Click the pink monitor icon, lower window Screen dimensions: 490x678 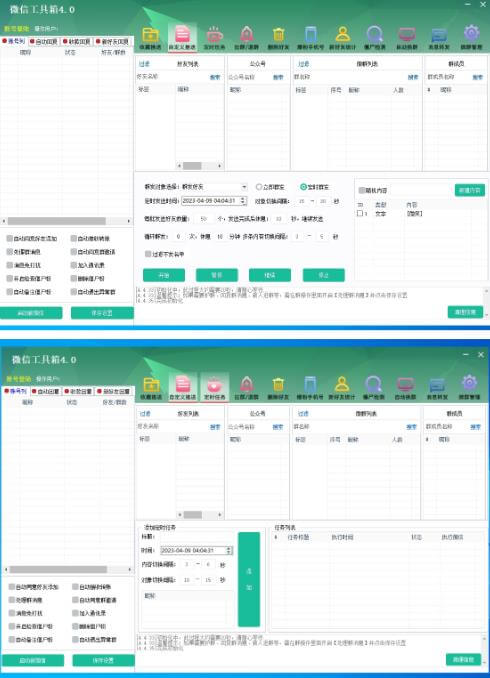[406, 387]
